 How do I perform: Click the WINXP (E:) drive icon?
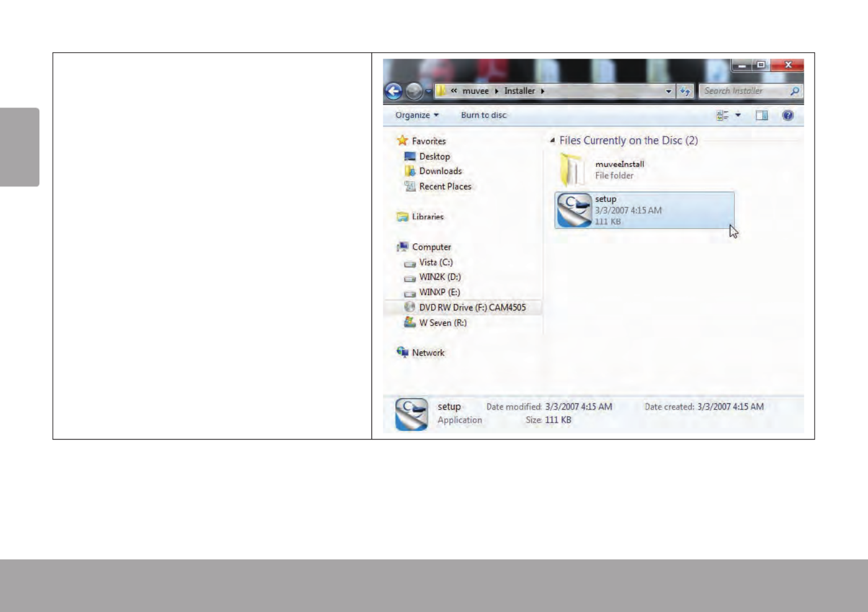click(x=410, y=294)
